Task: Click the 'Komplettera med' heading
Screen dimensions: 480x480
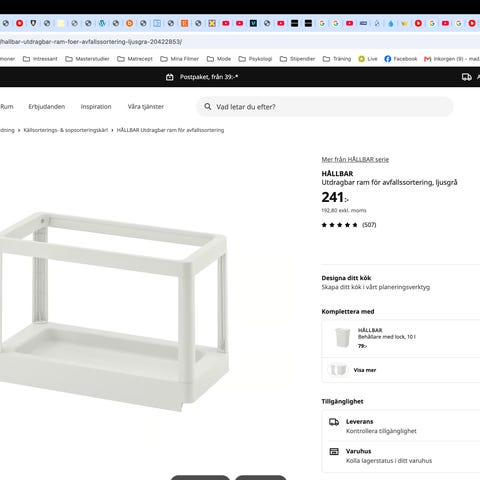Action: click(348, 312)
